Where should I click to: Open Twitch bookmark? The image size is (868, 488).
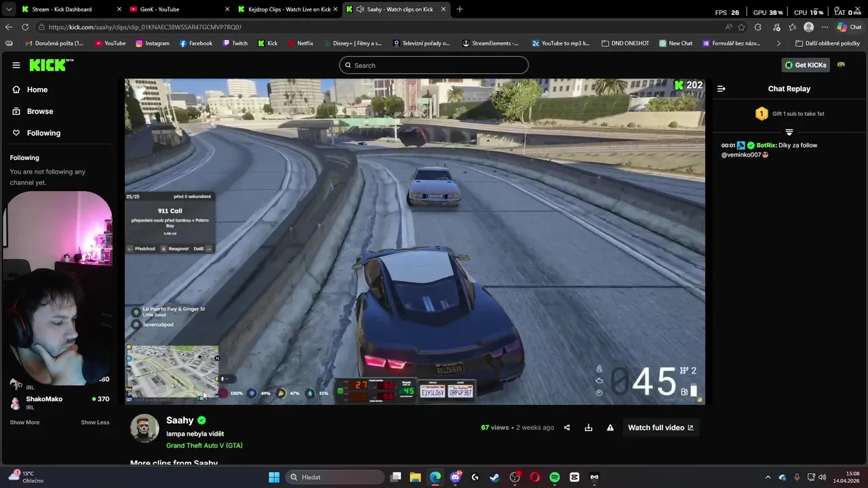[x=235, y=43]
